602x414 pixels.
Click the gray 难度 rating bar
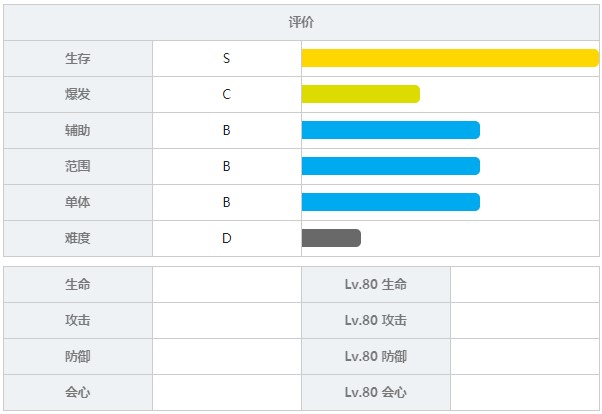click(331, 238)
